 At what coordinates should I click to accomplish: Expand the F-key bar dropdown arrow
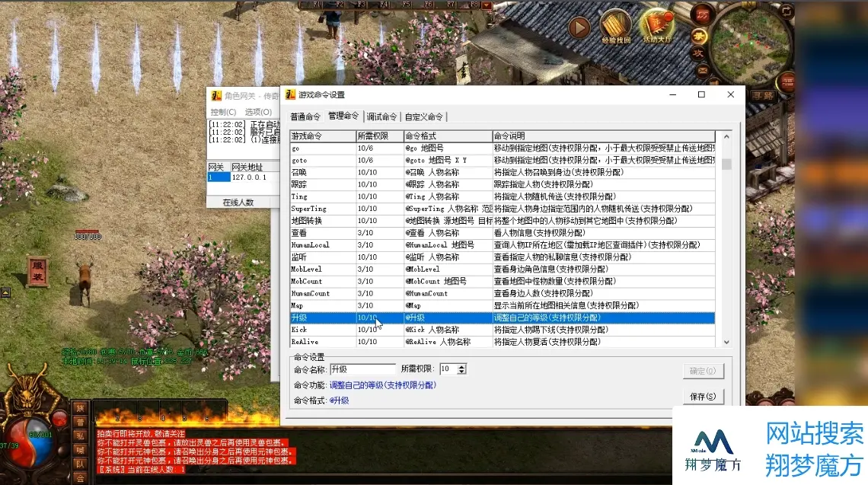[x=487, y=5]
